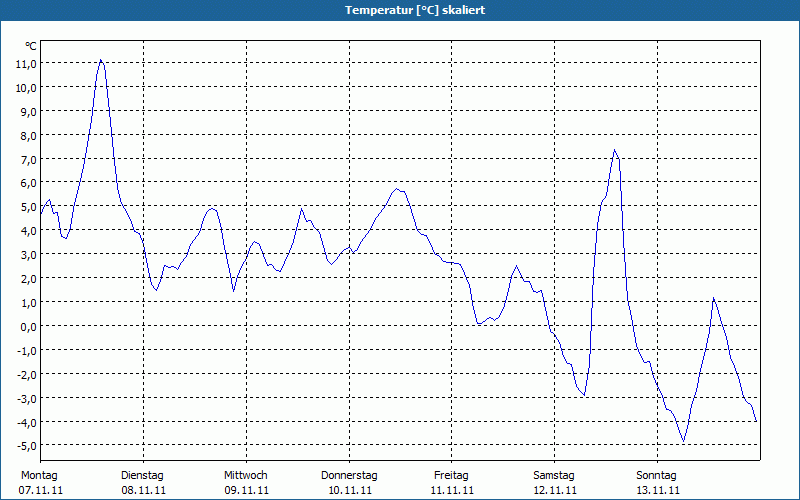Click the 10.11.11 date label
Image resolution: width=800 pixels, height=500 pixels.
(349, 491)
